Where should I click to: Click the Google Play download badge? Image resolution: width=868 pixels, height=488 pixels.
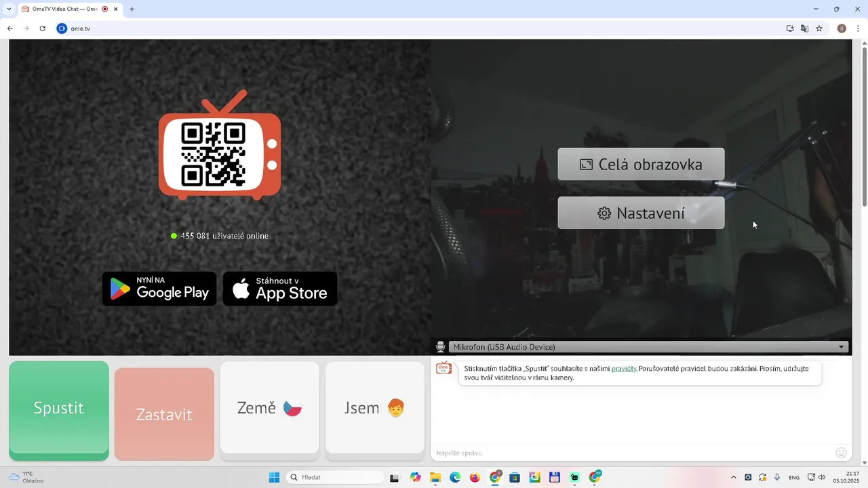click(159, 289)
